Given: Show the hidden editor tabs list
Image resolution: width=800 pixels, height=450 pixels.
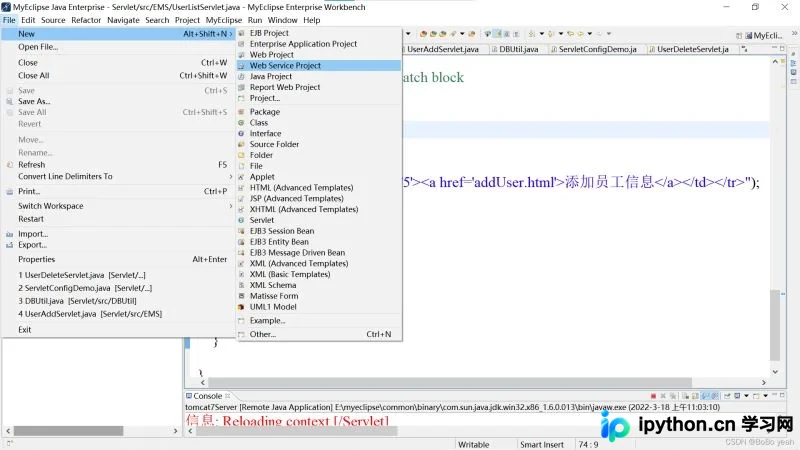Looking at the screenshot, I should tap(744, 49).
